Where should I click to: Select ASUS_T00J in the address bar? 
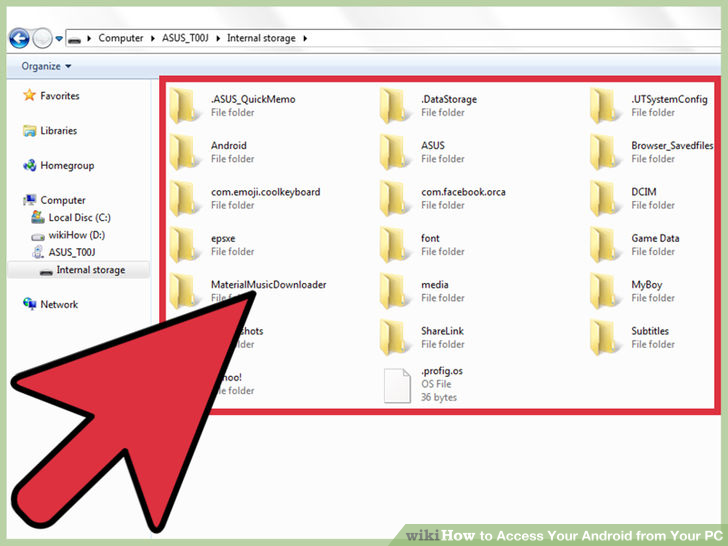pos(185,38)
